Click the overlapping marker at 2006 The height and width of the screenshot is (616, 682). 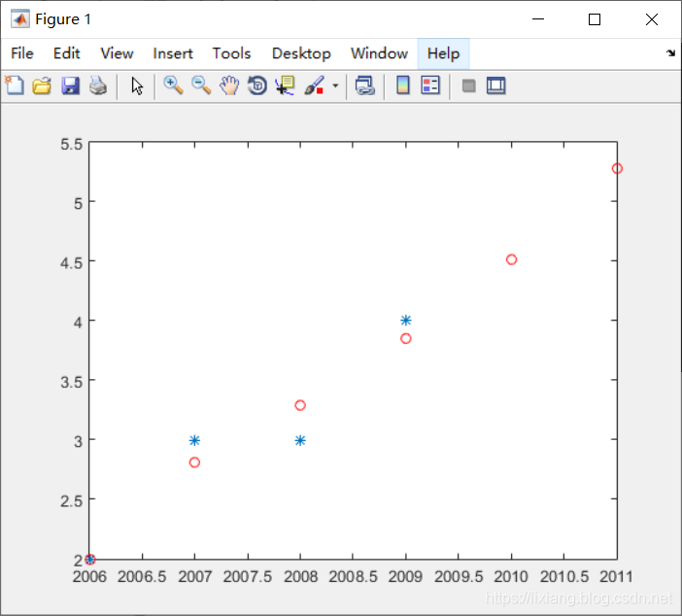[89, 559]
